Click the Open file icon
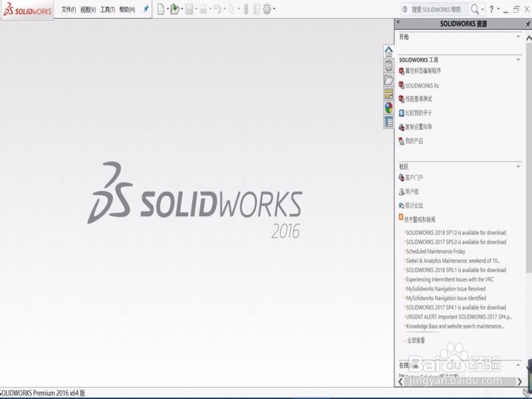 pyautogui.click(x=174, y=9)
